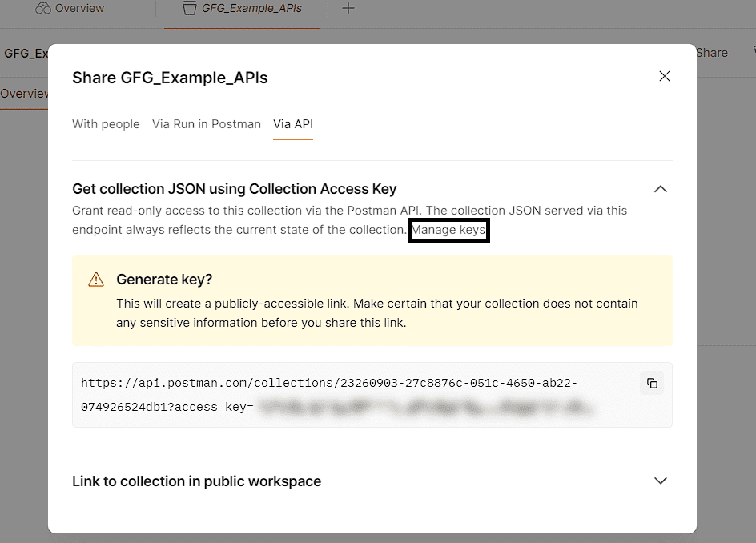Image resolution: width=756 pixels, height=543 pixels.
Task: Click the api.postman.com collection URL text
Action: 328,384
